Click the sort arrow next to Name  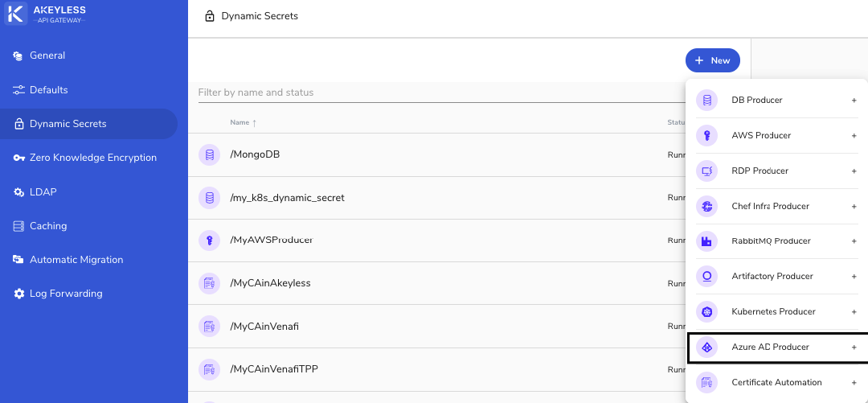pos(254,123)
